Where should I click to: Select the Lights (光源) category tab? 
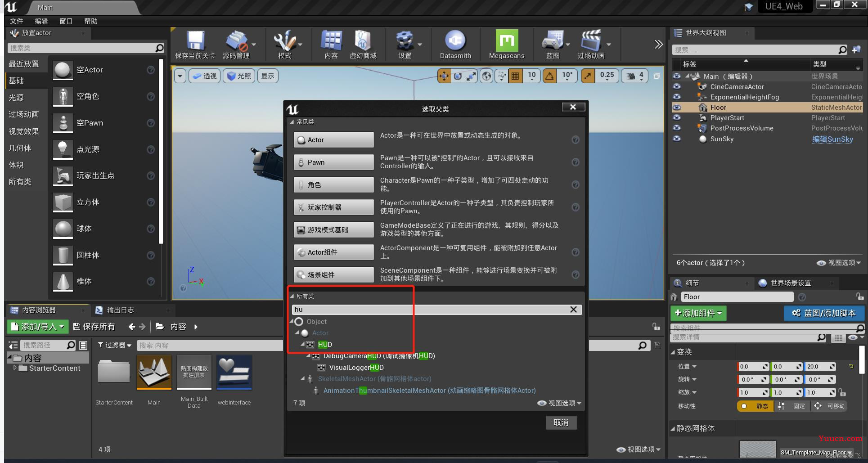(16, 98)
